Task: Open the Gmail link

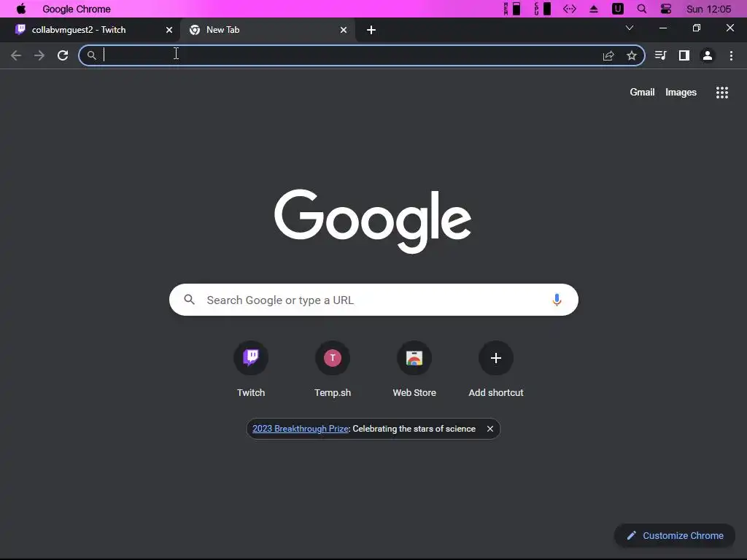Action: point(642,93)
